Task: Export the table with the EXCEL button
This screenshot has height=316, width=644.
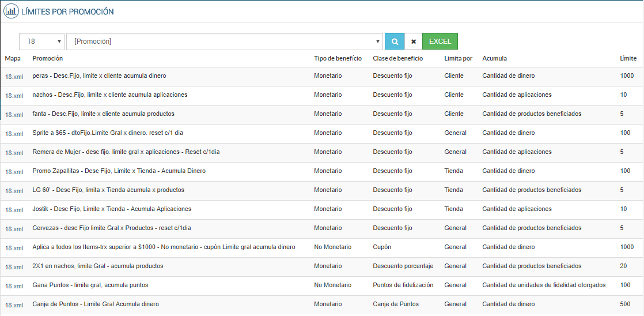Action: [440, 42]
